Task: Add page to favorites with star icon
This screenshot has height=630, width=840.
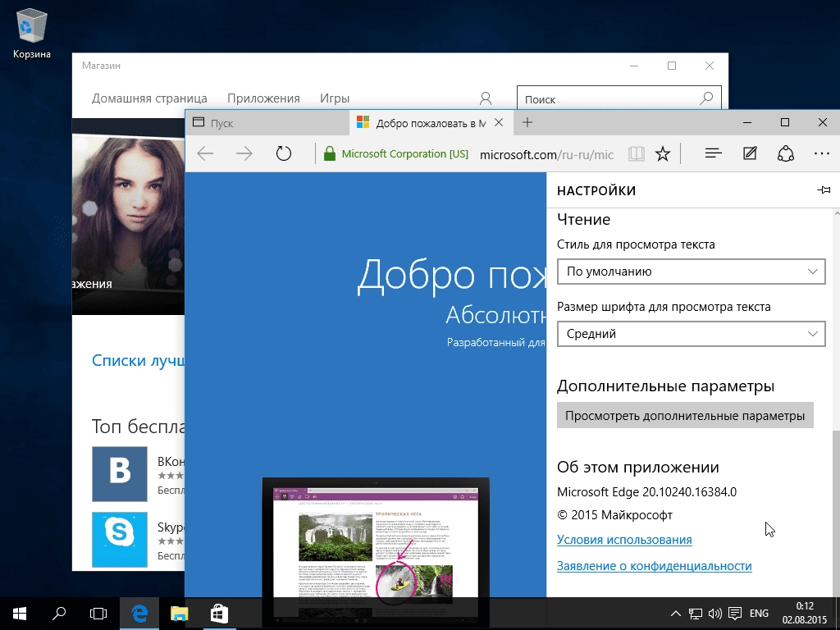Action: 663,154
